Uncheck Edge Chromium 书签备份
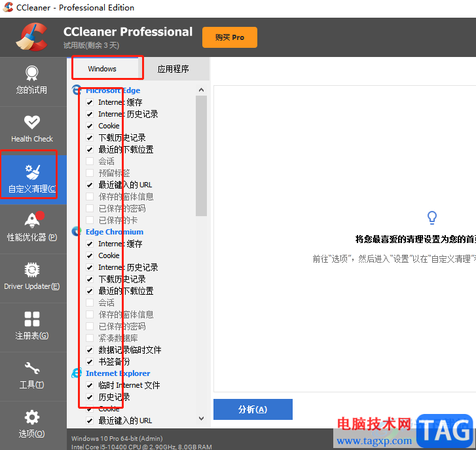Screen dimensions: 476x450 pos(90,362)
